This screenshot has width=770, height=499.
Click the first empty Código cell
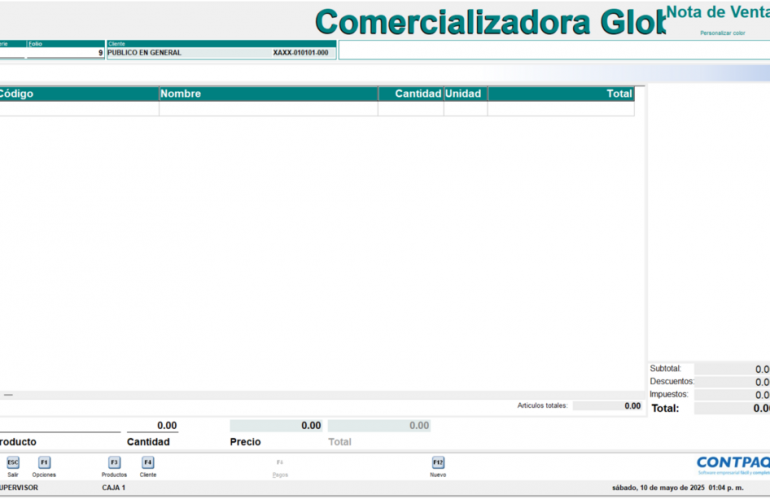coord(78,109)
